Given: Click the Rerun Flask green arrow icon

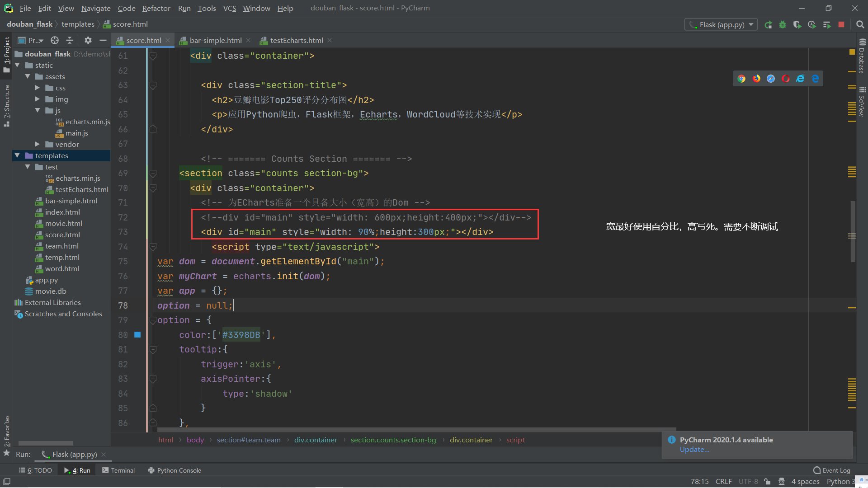Looking at the screenshot, I should pos(768,25).
